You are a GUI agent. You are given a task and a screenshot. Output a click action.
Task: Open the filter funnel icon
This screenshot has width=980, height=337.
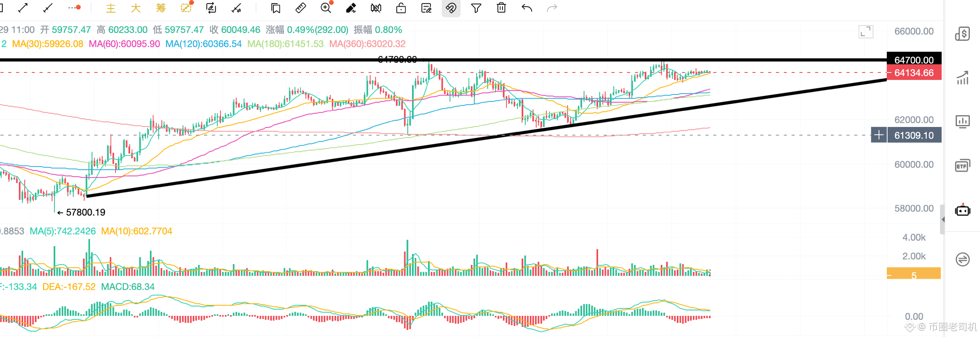click(x=476, y=8)
